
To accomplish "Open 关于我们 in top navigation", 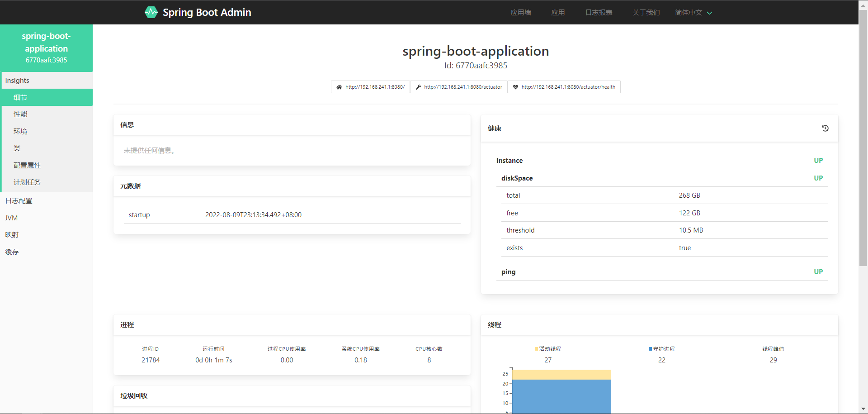I will pos(646,13).
